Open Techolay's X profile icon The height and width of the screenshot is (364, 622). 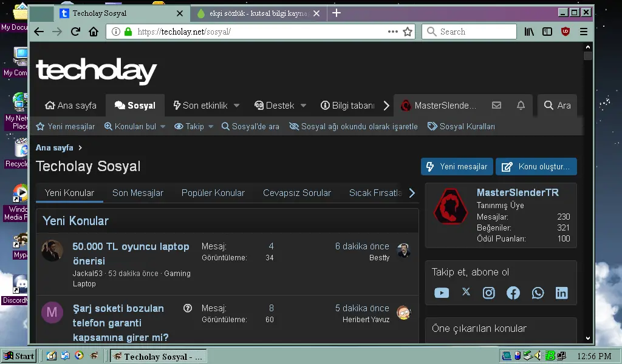tap(466, 292)
